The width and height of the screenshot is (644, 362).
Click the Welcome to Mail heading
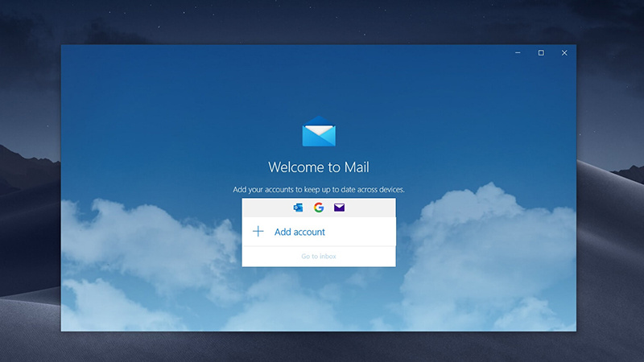coord(319,167)
